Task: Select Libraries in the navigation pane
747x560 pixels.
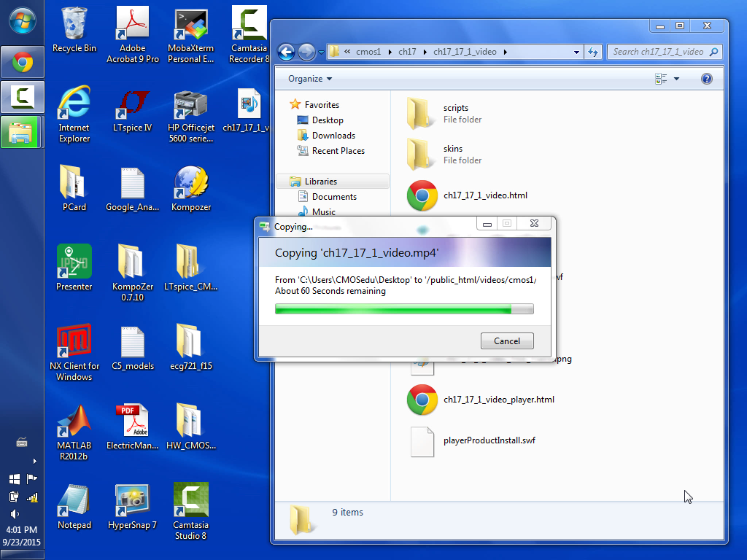Action: coord(333,182)
